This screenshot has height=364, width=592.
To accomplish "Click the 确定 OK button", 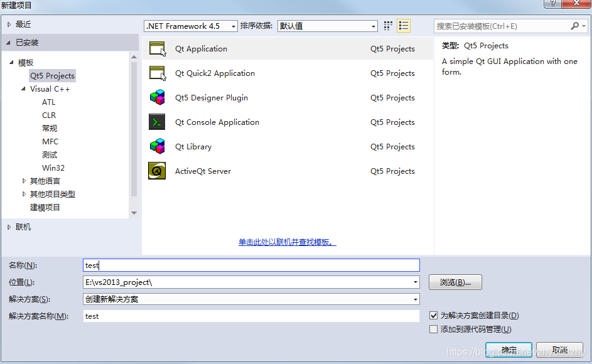I will (509, 350).
